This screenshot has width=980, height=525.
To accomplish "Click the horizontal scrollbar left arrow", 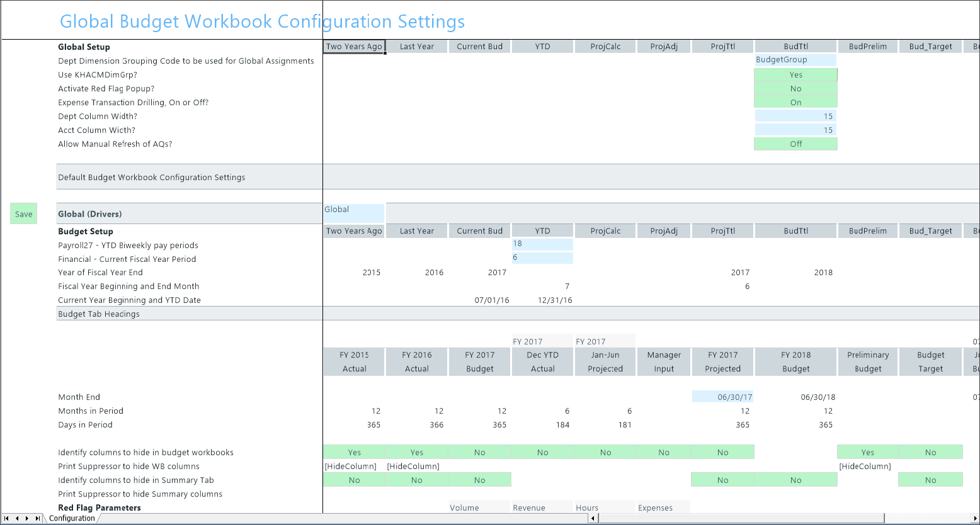I will coord(593,519).
